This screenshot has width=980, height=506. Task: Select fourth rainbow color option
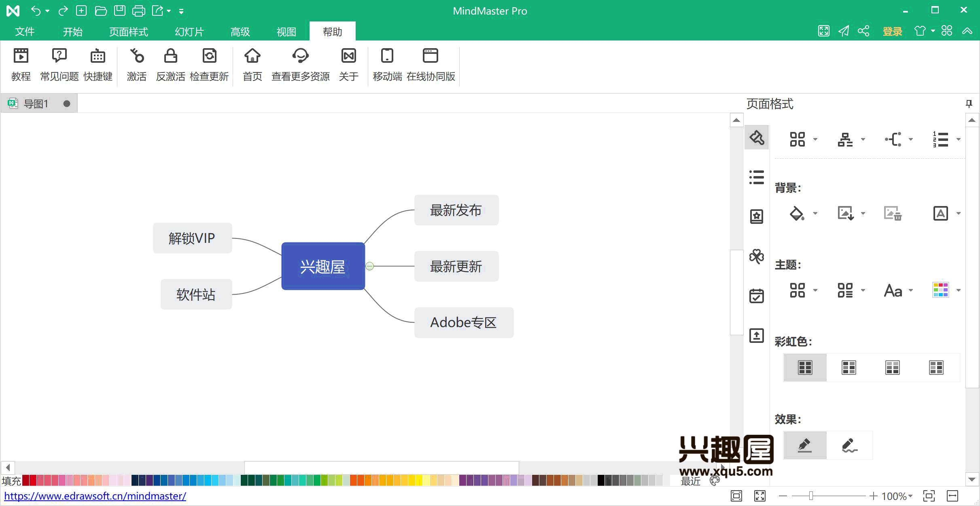click(936, 368)
